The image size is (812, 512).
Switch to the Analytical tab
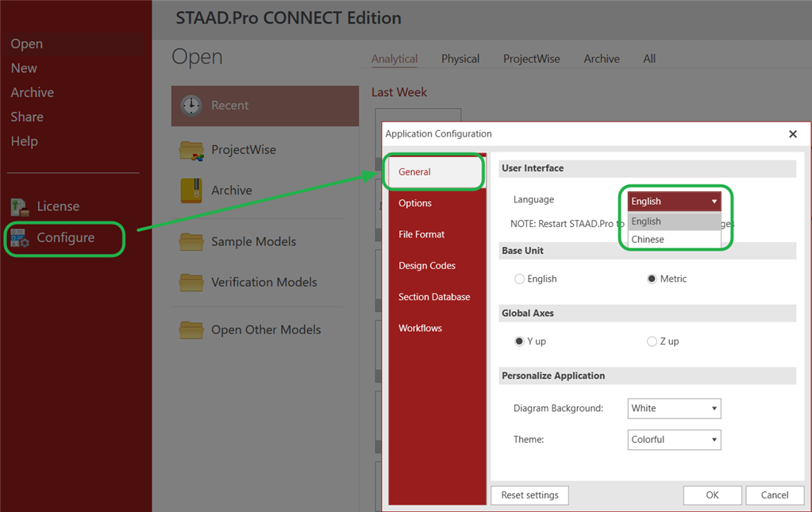tap(394, 59)
